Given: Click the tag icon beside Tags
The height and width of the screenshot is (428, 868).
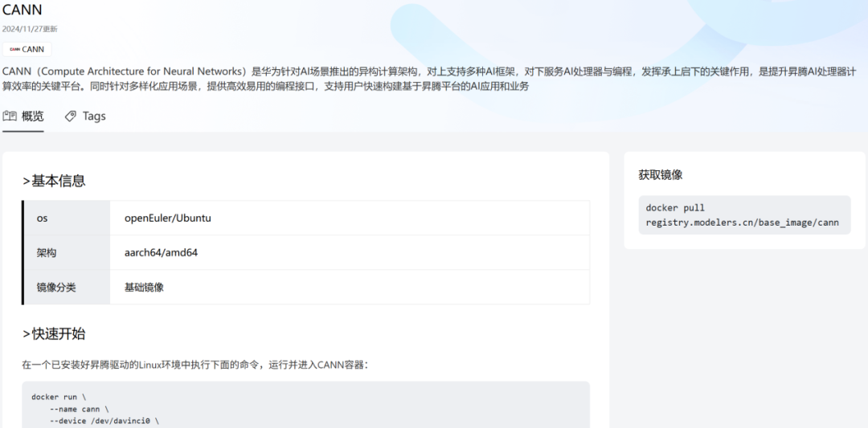Looking at the screenshot, I should point(70,116).
